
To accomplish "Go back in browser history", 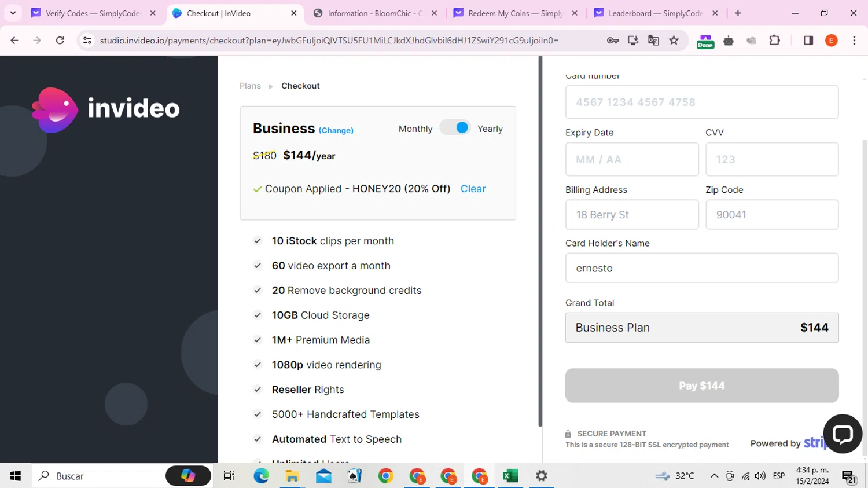I will 14,41.
